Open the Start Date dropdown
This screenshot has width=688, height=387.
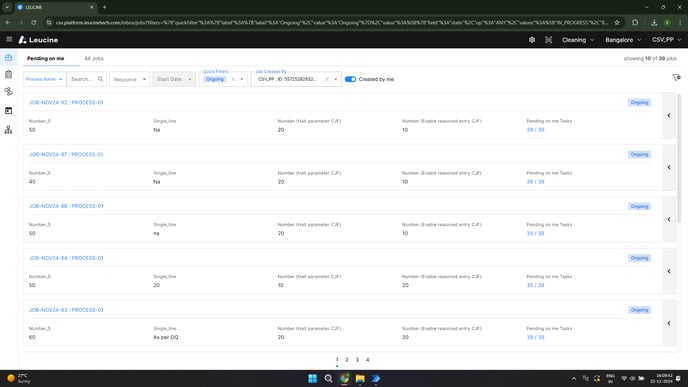click(x=174, y=79)
